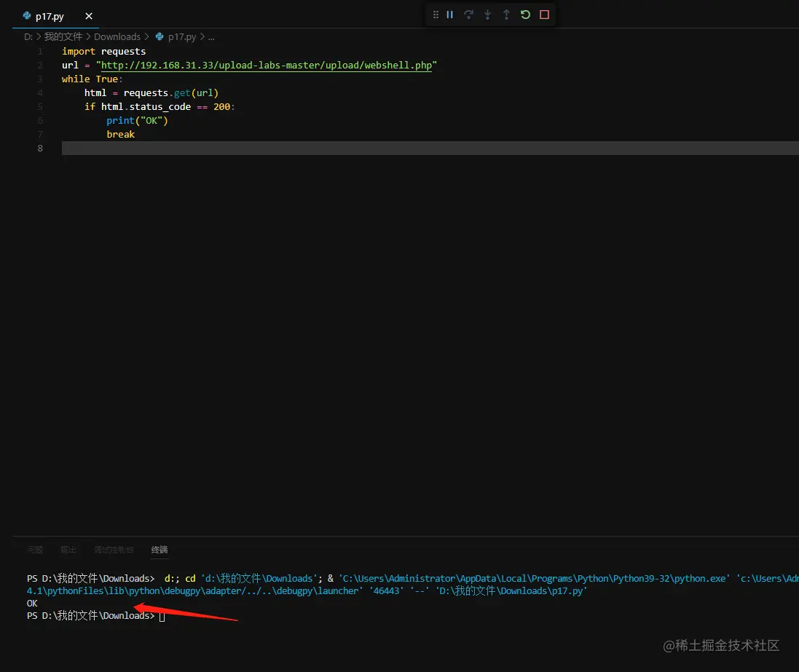Image resolution: width=799 pixels, height=672 pixels.
Task: Open the 我的文件 breadcrumb folder
Action: (63, 36)
